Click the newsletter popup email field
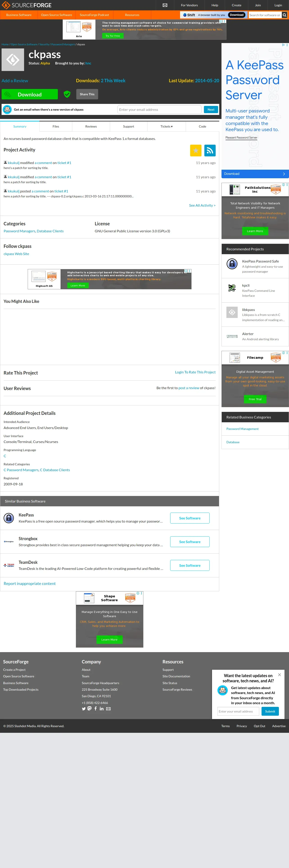This screenshot has width=289, height=868. coord(238,711)
